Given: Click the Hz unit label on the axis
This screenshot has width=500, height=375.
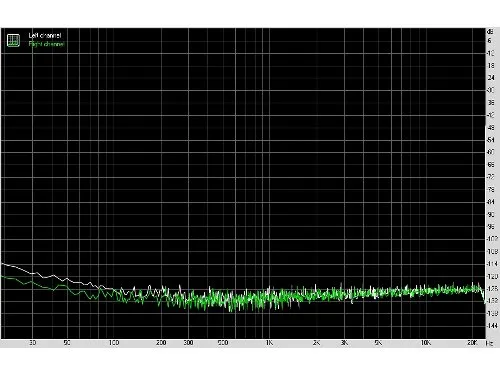Looking at the screenshot, I should click(x=489, y=343).
